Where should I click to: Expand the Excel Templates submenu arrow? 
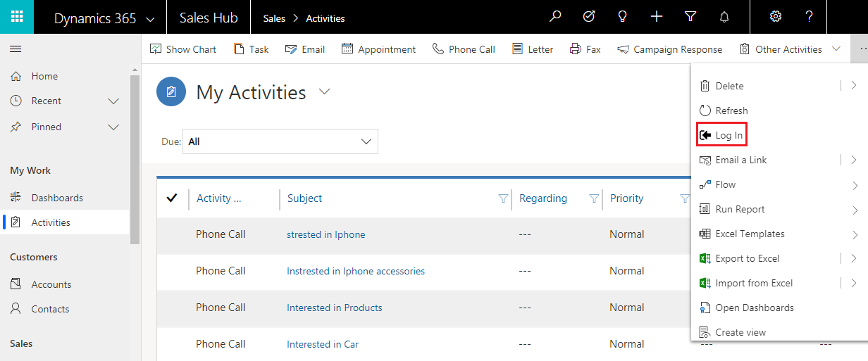(854, 234)
